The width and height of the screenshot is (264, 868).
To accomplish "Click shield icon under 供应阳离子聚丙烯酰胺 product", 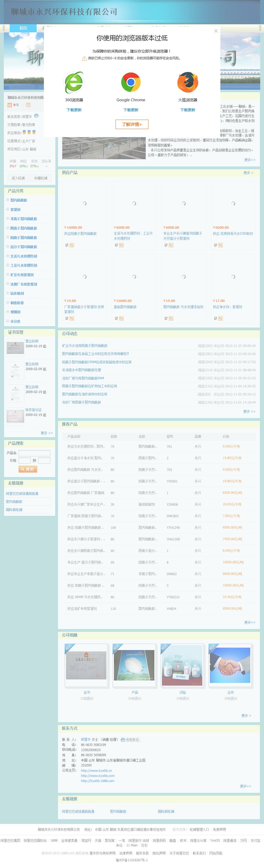I will (x=67, y=245).
